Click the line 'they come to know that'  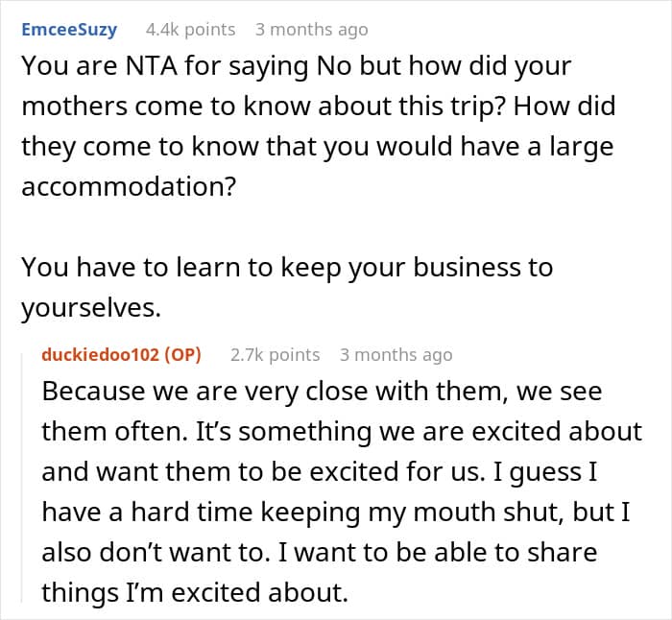[318, 147]
